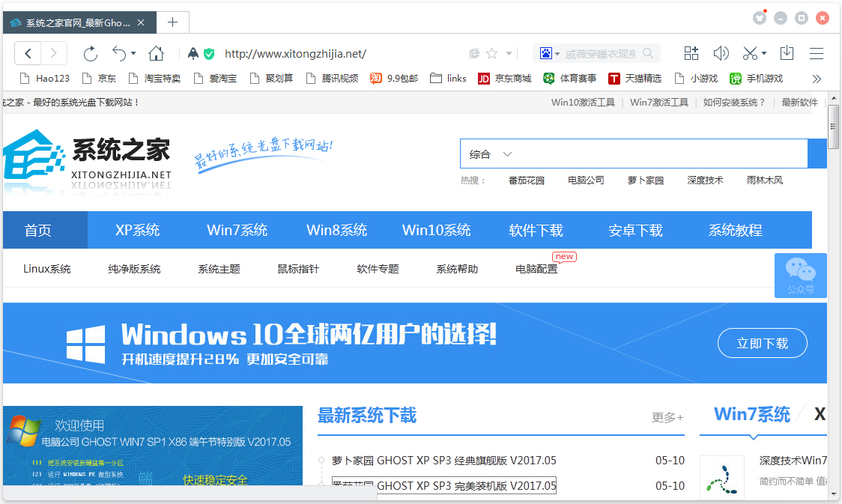Open the Baidu search engine selector
This screenshot has width=842, height=504.
(549, 53)
